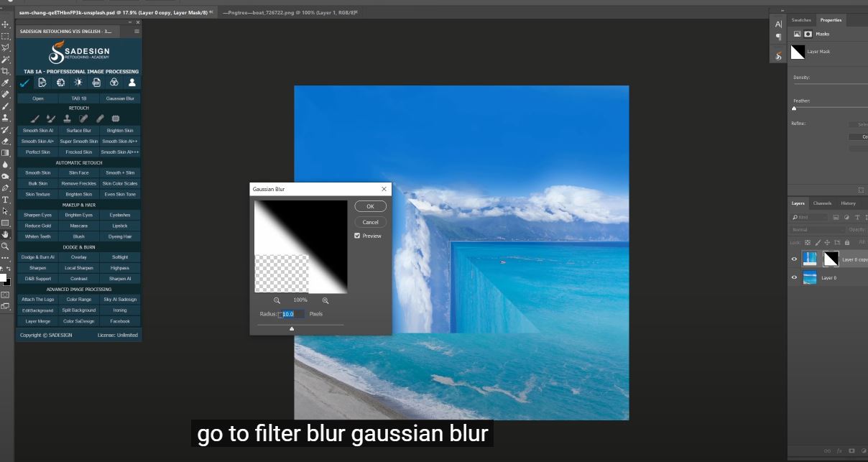Switch to the Layers tab
The height and width of the screenshot is (462, 868).
pyautogui.click(x=798, y=203)
